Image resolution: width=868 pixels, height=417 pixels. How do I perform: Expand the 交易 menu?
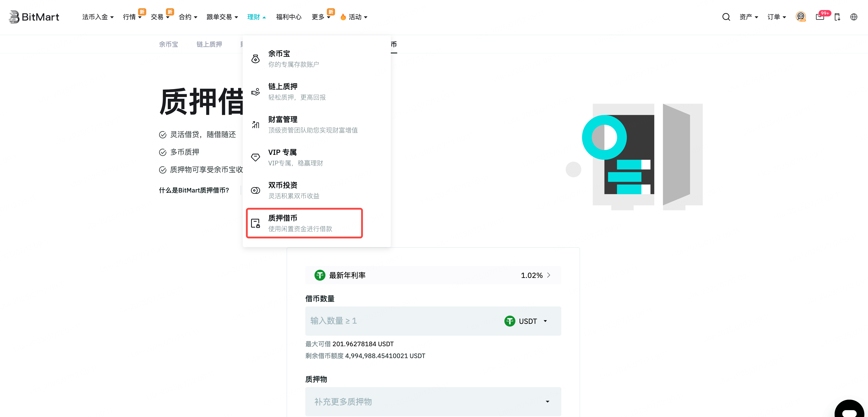pos(160,17)
